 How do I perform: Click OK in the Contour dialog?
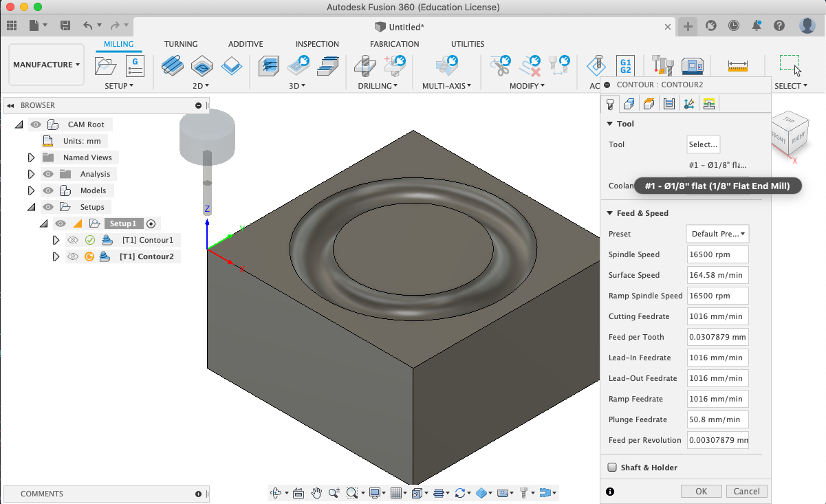pyautogui.click(x=702, y=491)
